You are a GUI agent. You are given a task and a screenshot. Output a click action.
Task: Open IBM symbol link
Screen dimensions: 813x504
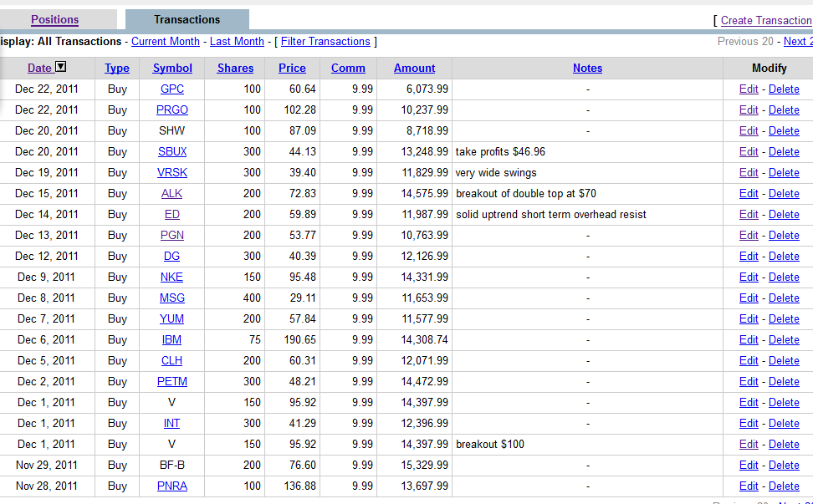[171, 340]
